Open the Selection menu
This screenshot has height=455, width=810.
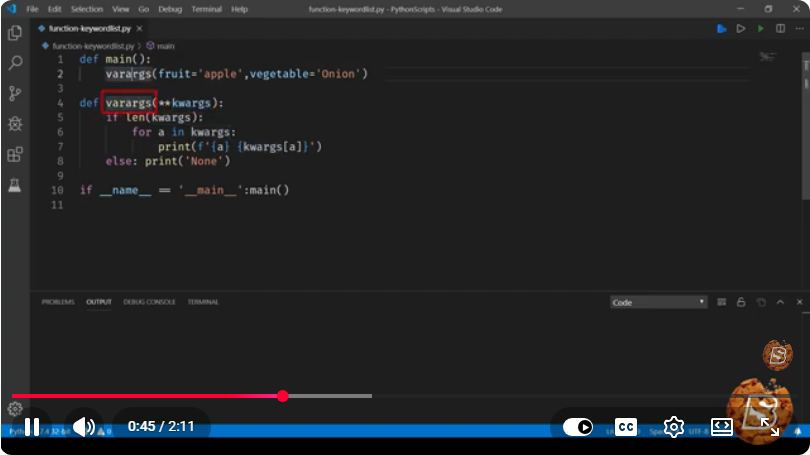(x=87, y=9)
